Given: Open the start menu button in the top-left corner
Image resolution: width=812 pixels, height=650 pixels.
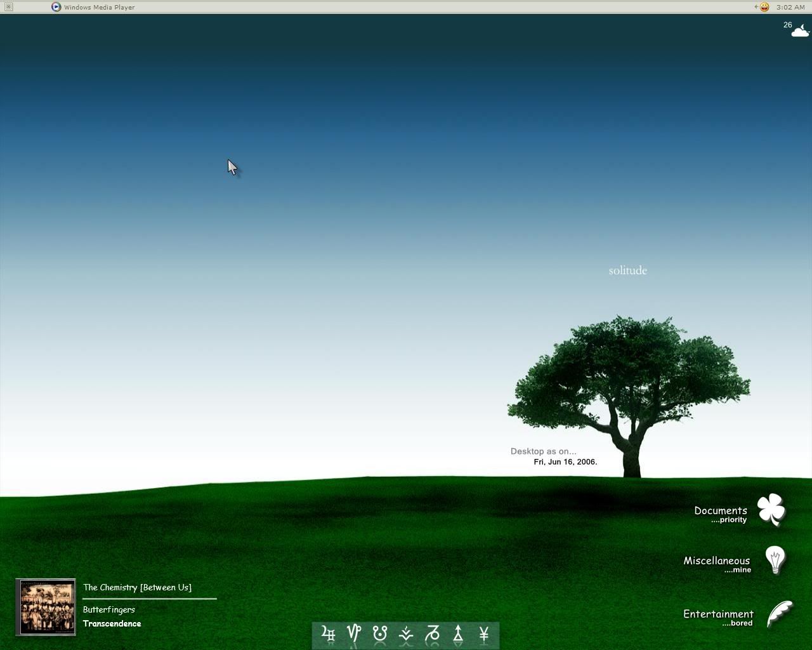Looking at the screenshot, I should pos(8,7).
